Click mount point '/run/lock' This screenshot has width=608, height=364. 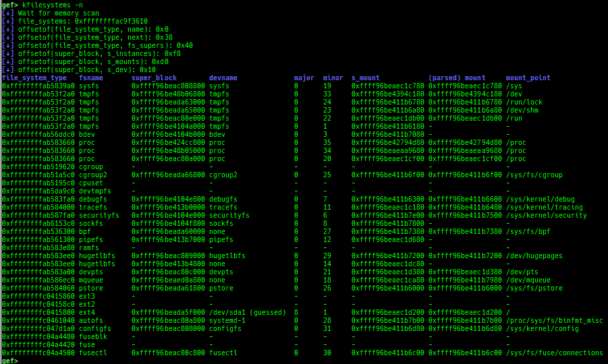pyautogui.click(x=524, y=102)
